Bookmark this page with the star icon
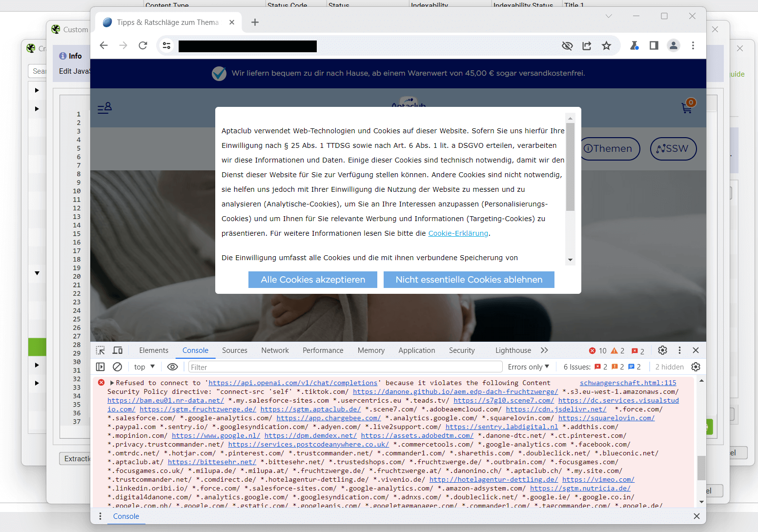This screenshot has height=532, width=758. (606, 46)
